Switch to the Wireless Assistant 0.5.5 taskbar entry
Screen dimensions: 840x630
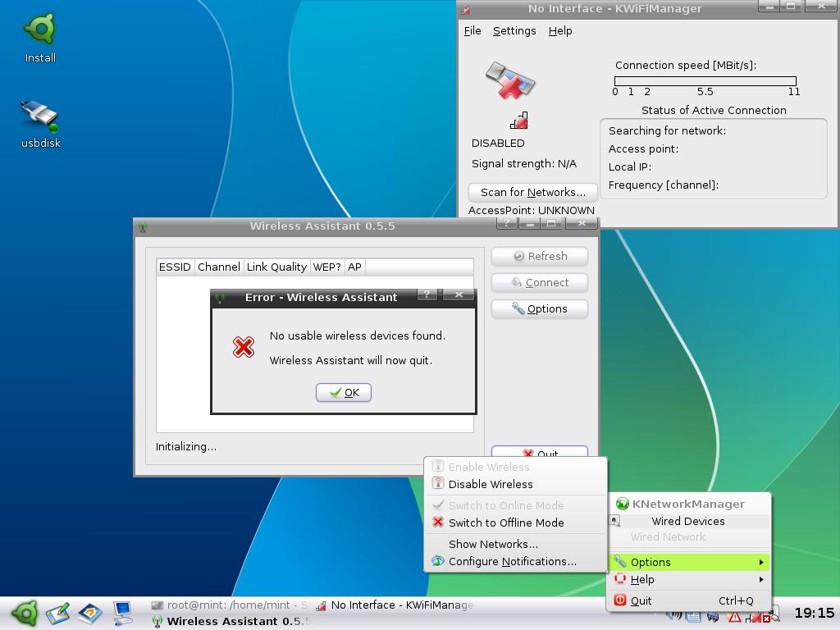pos(231,622)
